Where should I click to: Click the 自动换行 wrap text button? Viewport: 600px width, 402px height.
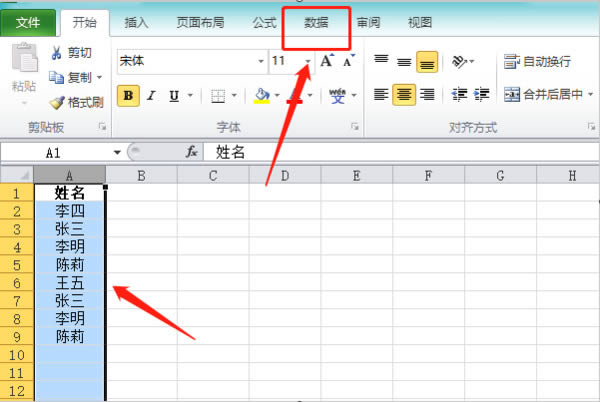point(537,62)
